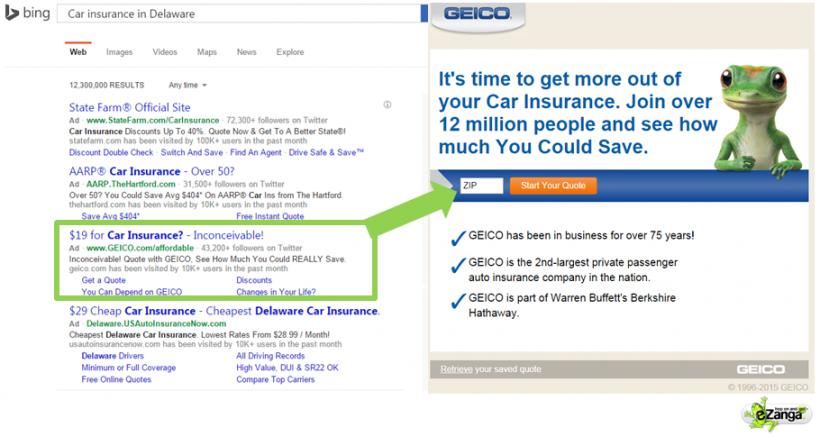Click the www.GEICO.com/affordable URL
This screenshot has width=820, height=436.
(140, 248)
